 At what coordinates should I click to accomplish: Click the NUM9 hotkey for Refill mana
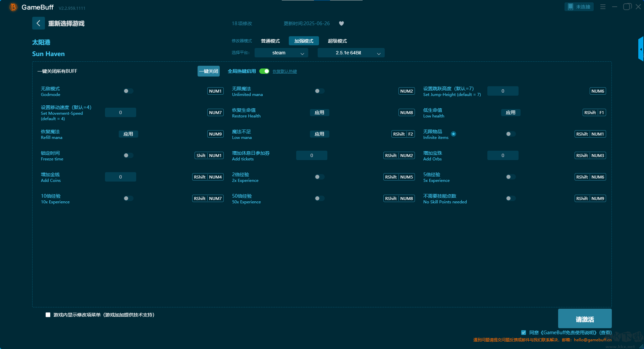(215, 134)
